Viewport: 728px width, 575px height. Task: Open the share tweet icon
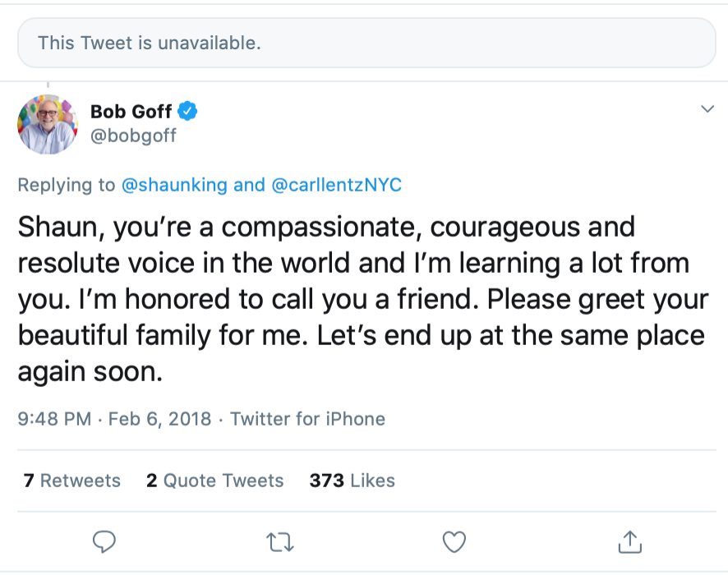coord(629,541)
